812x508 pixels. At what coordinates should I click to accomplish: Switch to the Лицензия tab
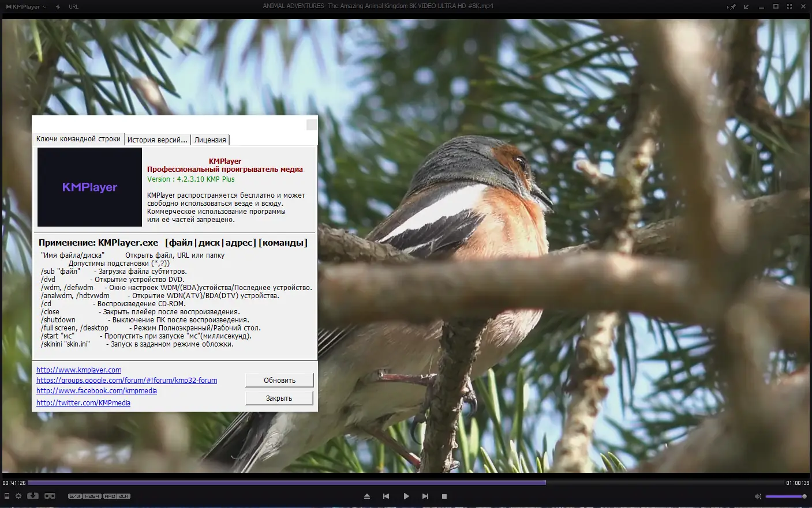(x=211, y=139)
